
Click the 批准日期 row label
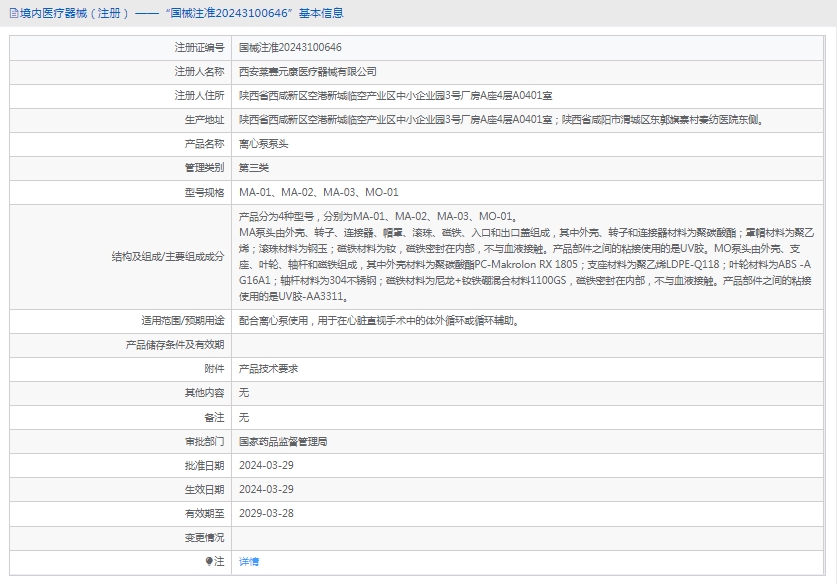click(205, 465)
